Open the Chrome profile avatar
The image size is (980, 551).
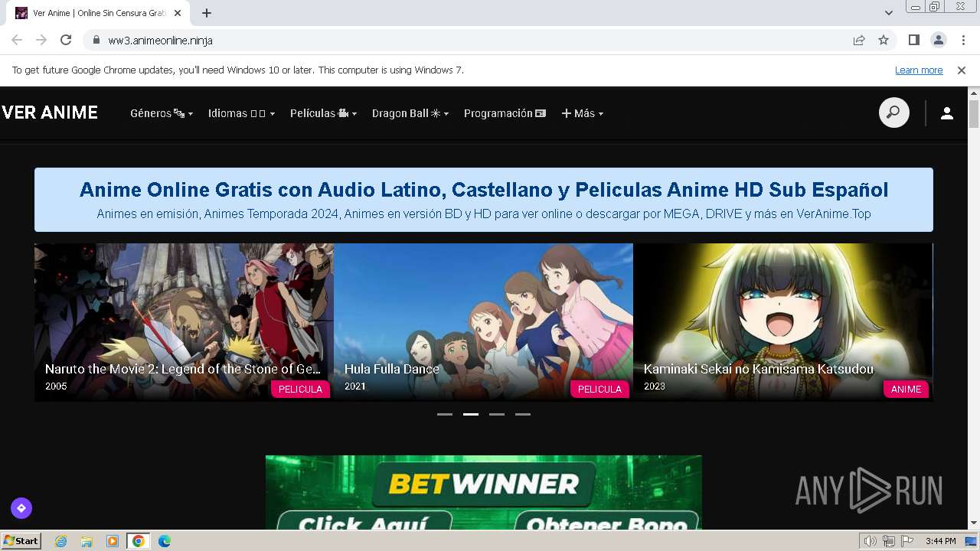[x=938, y=40]
